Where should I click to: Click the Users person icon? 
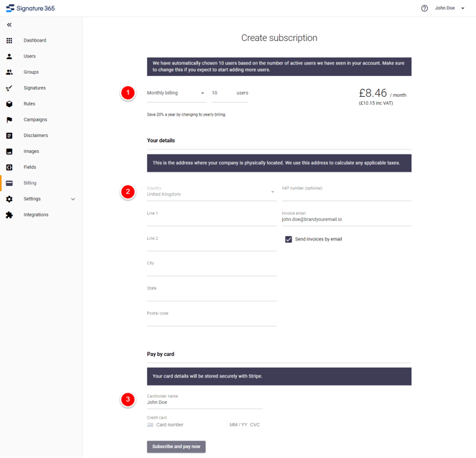click(9, 56)
